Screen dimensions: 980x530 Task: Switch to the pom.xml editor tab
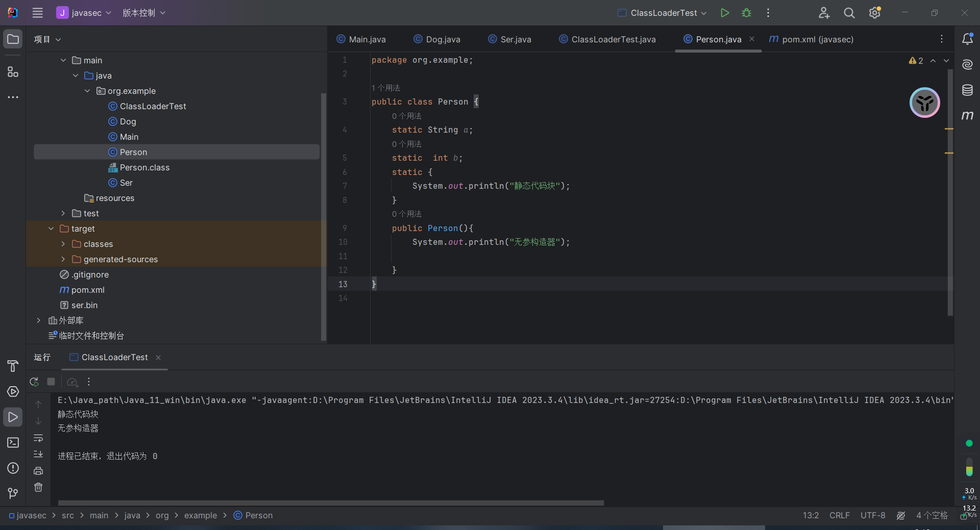point(811,39)
